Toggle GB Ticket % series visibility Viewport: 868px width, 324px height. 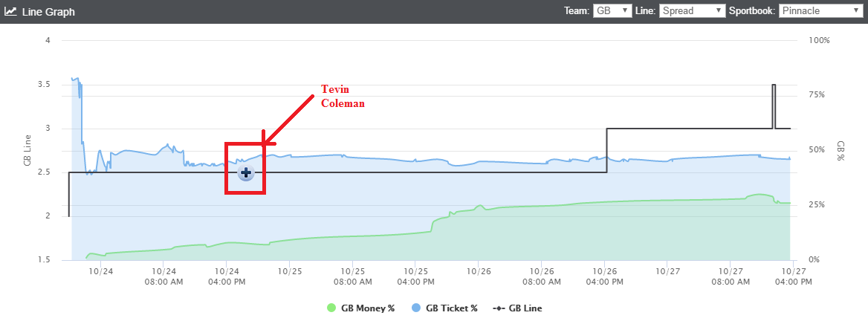tap(444, 308)
